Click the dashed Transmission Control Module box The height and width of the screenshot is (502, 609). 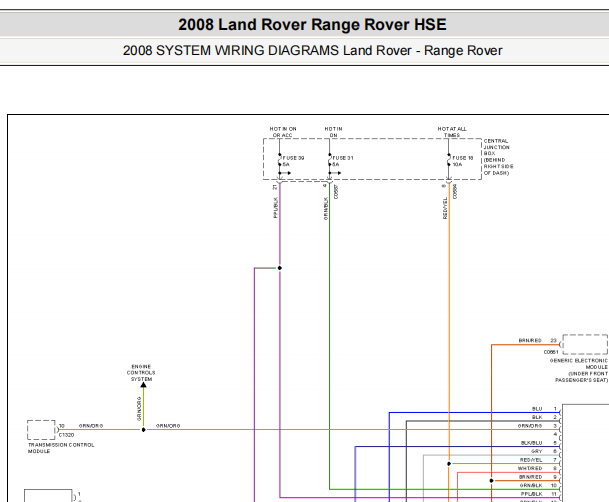tap(41, 430)
